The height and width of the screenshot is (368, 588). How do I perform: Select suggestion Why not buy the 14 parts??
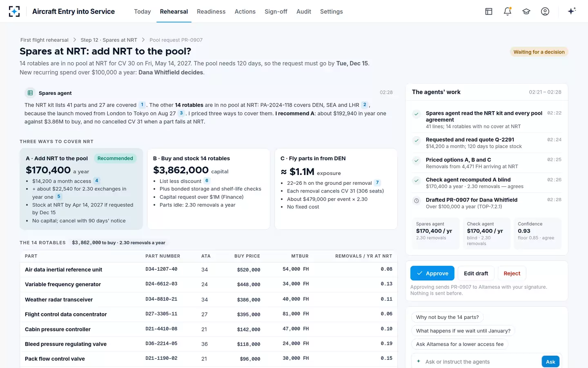click(x=447, y=317)
